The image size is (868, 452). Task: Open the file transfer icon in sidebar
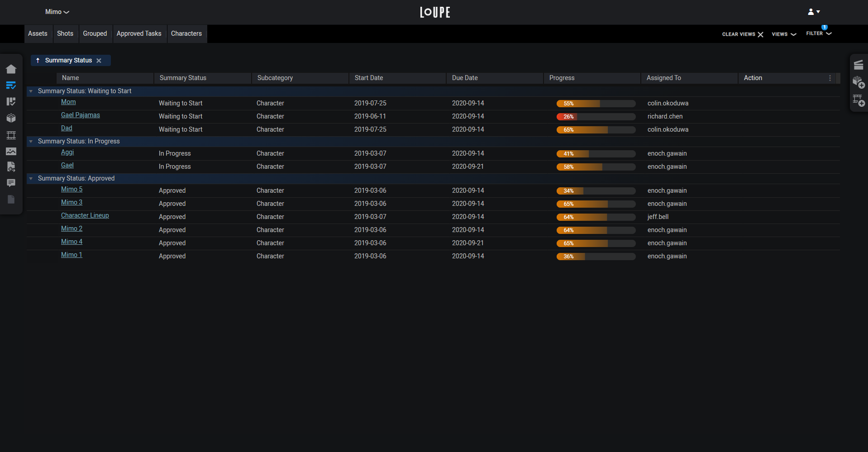11,167
